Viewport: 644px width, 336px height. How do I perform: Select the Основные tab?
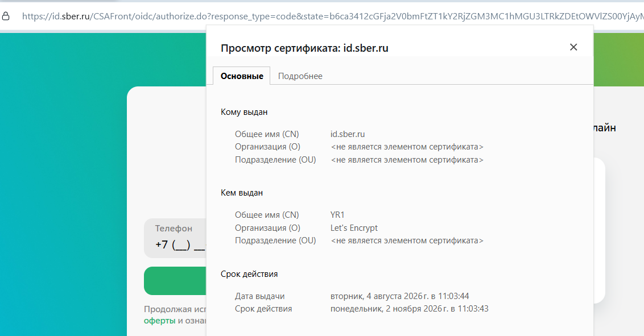click(241, 76)
